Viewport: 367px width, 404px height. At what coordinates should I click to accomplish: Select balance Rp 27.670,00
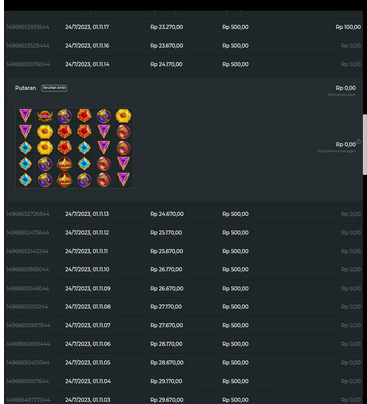click(x=167, y=325)
